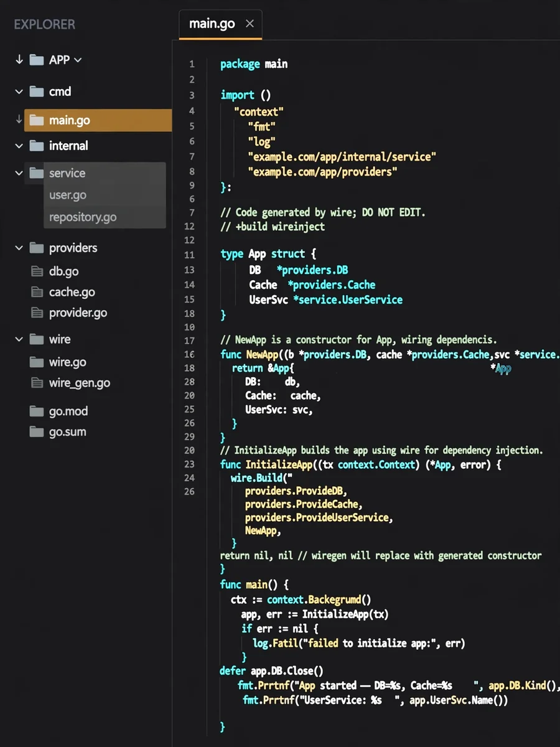Click the 'func main() {' line
Viewport: 560px width, 747px height.
(254, 585)
